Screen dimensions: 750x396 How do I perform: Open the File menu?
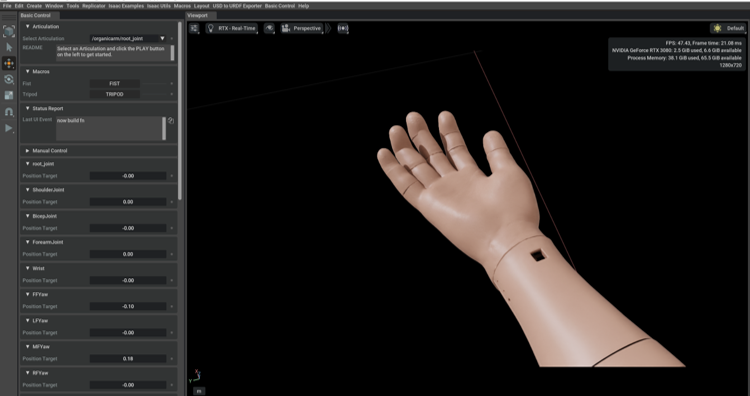pos(7,6)
